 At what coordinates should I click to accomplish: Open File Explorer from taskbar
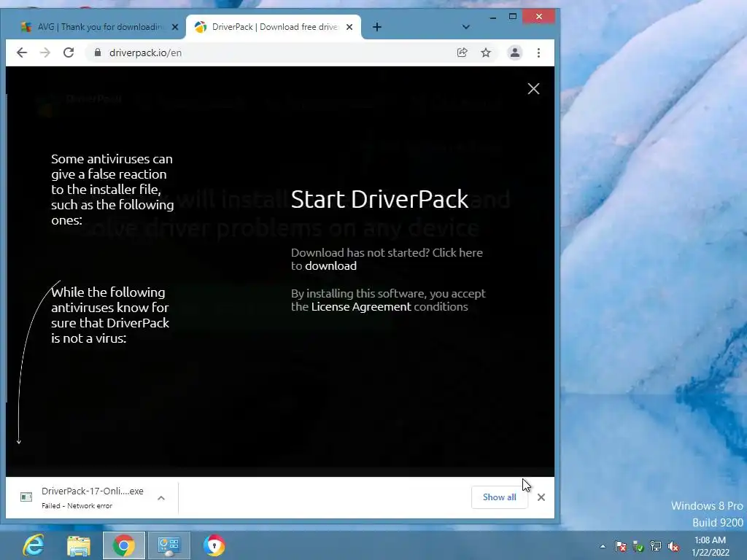(79, 545)
